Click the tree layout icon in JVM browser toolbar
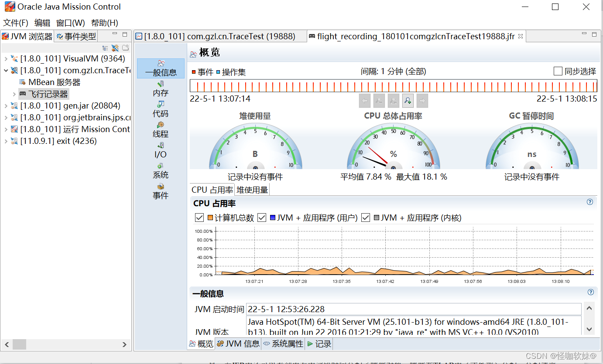The image size is (603, 364). coord(105,48)
